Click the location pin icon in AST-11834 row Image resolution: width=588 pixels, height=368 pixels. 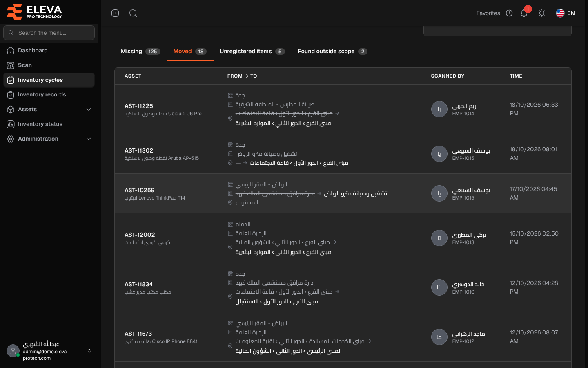click(x=230, y=296)
